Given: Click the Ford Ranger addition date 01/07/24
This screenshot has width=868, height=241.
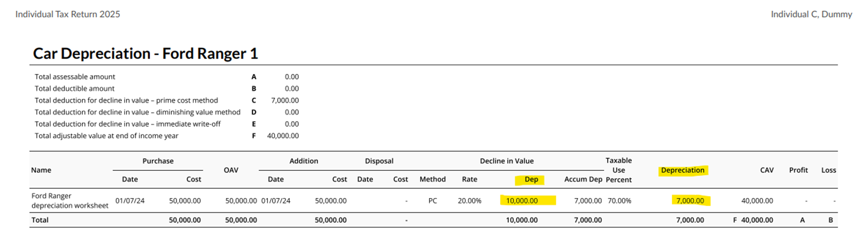Looking at the screenshot, I should [276, 201].
